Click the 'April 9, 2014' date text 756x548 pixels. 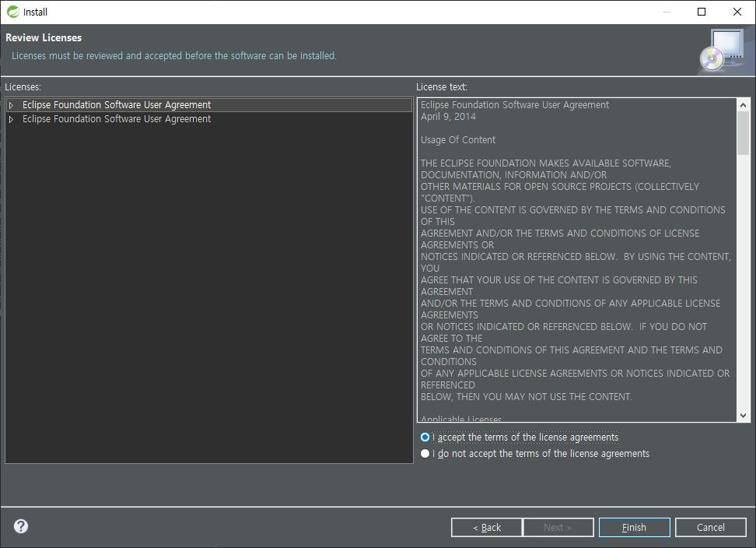[x=448, y=117]
